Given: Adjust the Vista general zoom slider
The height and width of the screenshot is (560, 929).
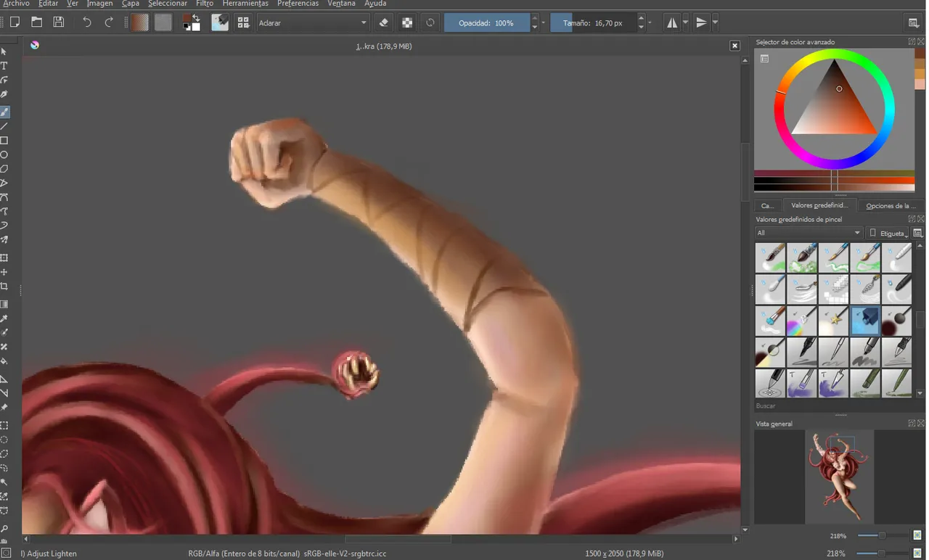Looking at the screenshot, I should 882,535.
